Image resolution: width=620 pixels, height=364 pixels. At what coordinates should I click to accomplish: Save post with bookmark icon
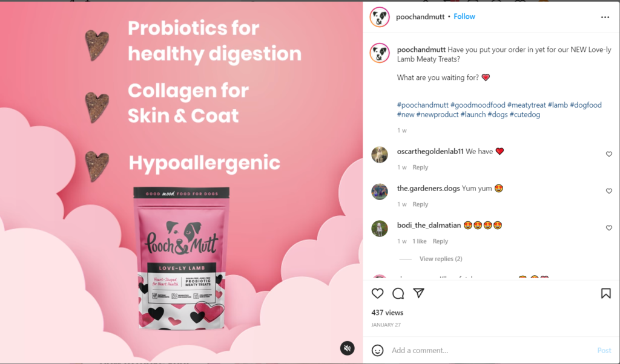coord(605,293)
